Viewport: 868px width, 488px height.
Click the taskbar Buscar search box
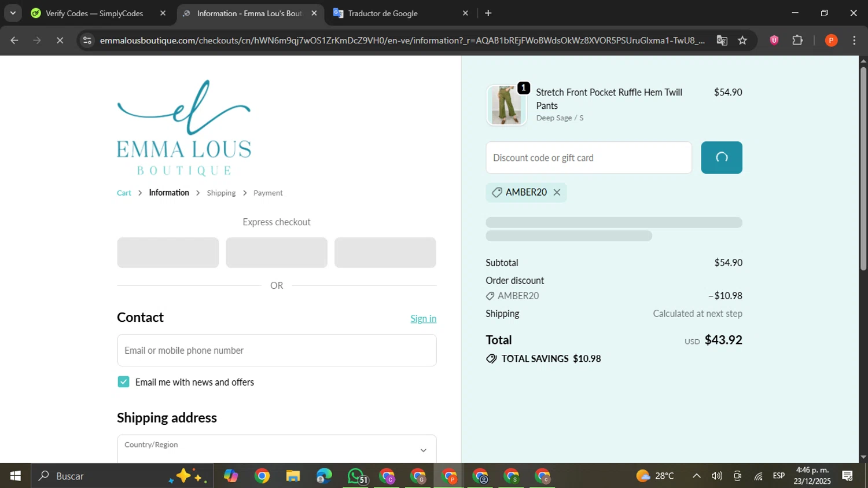tap(122, 476)
